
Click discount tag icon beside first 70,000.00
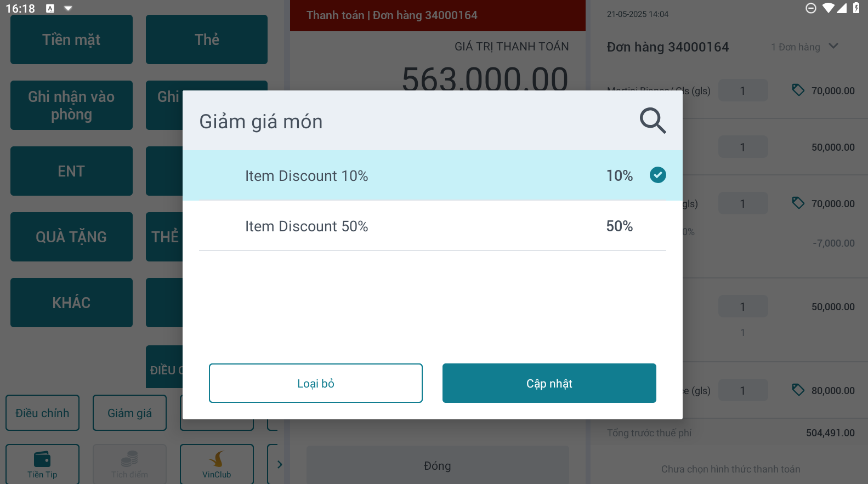pyautogui.click(x=798, y=90)
